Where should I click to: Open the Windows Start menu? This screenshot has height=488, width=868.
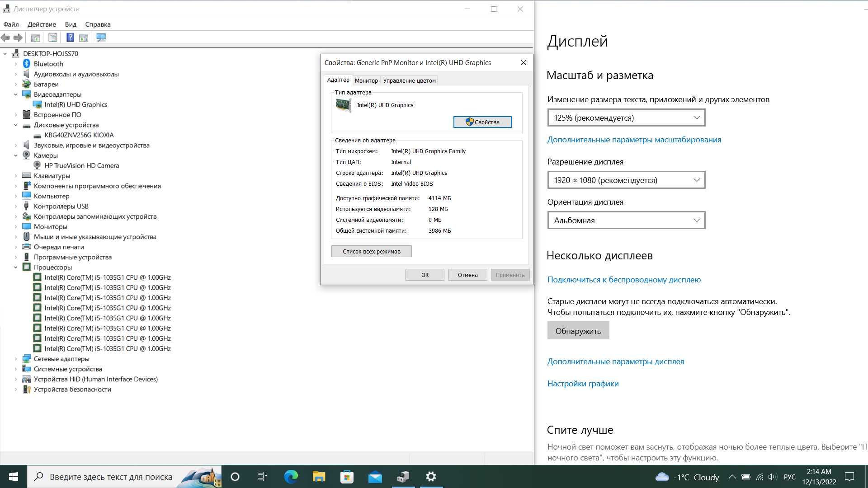pyautogui.click(x=14, y=477)
